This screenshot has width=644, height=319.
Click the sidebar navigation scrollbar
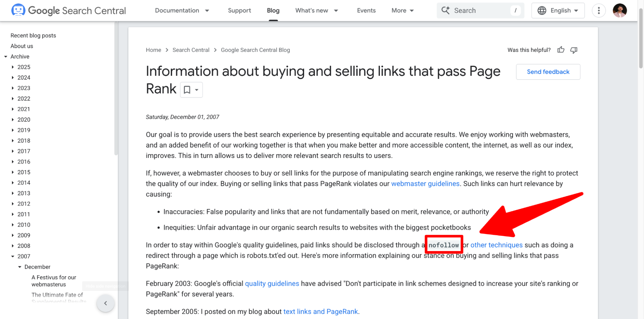tap(116, 89)
